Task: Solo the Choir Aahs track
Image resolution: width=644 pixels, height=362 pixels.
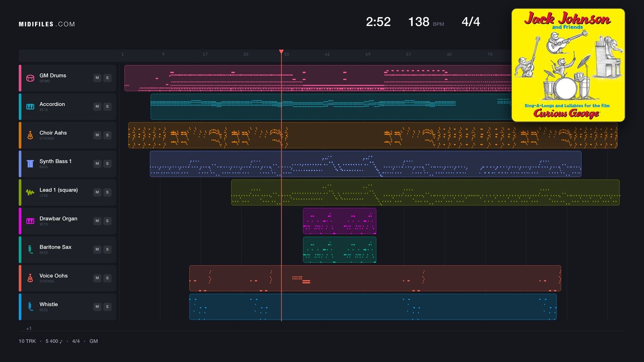Action: point(107,135)
